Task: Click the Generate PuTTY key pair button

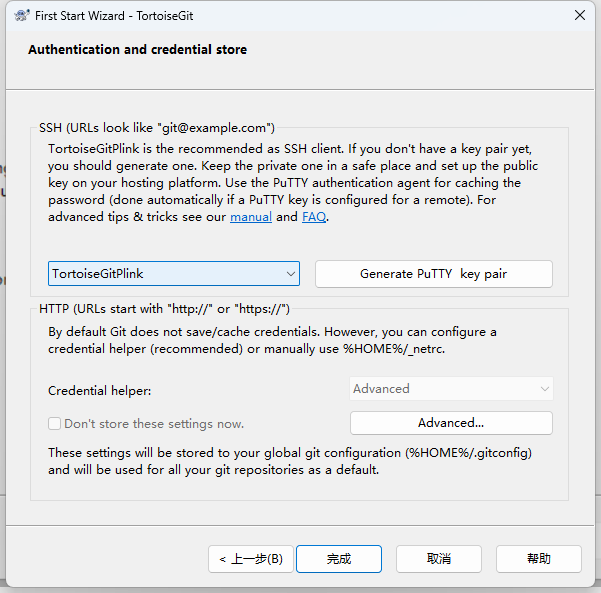Action: pyautogui.click(x=433, y=273)
